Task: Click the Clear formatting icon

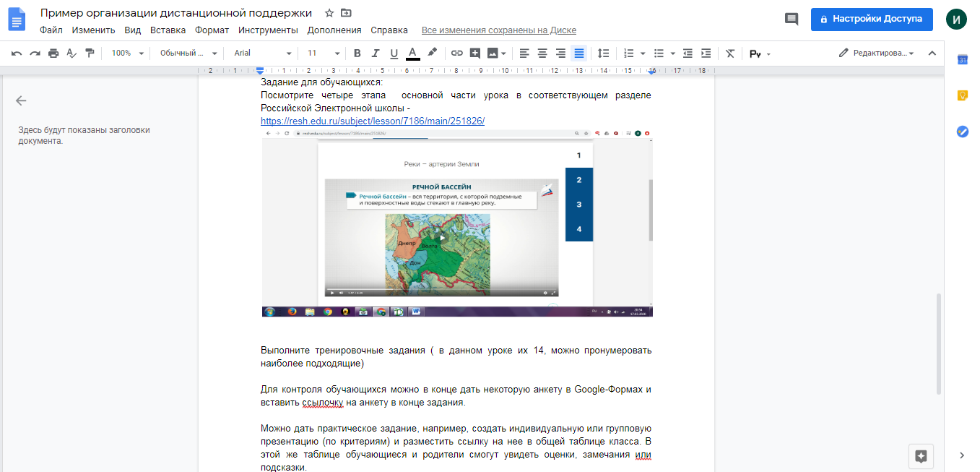Action: 730,53
